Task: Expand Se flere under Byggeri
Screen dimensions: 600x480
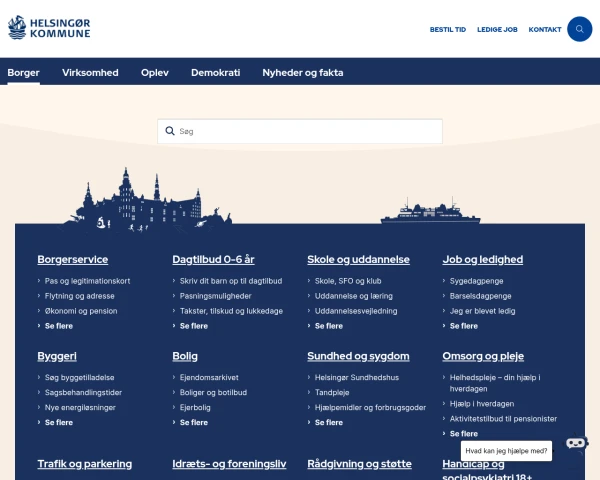Action: [x=59, y=423]
